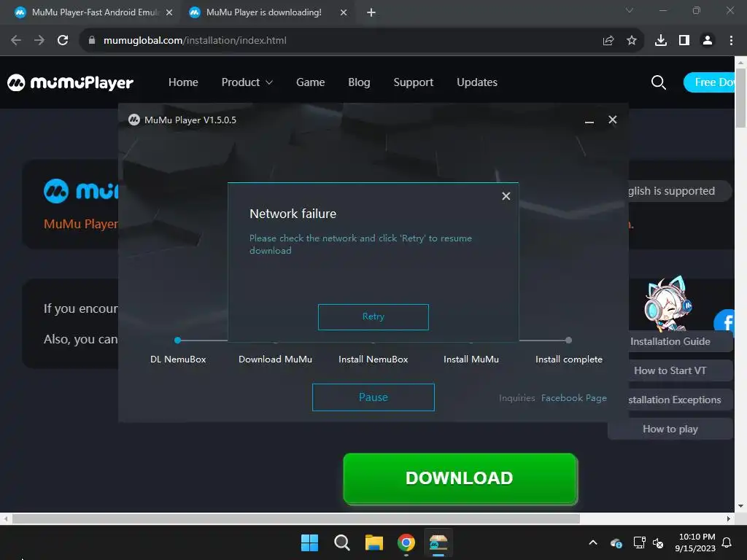Reload the current page
The width and height of the screenshot is (747, 560).
click(63, 41)
